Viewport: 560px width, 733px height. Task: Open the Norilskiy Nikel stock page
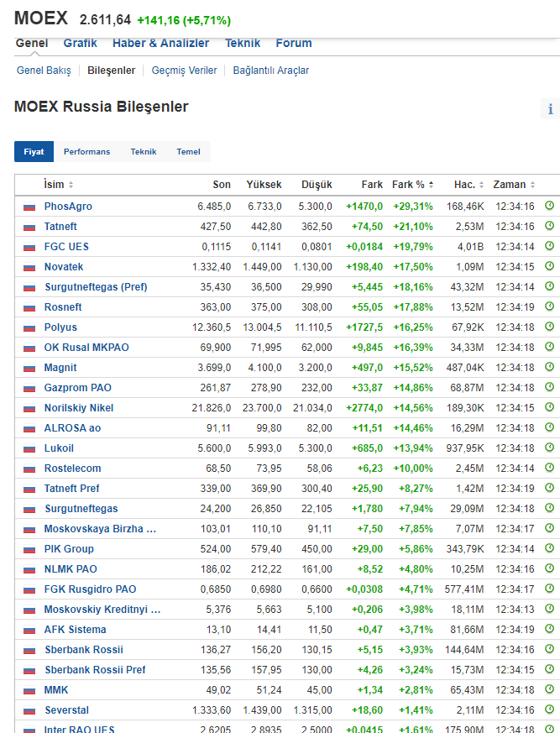[x=79, y=407]
